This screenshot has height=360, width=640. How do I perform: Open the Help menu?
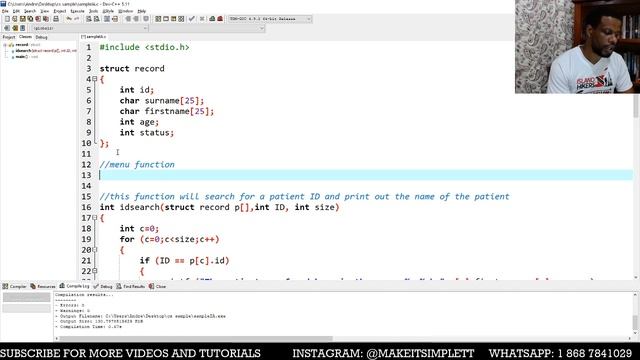pos(141,11)
